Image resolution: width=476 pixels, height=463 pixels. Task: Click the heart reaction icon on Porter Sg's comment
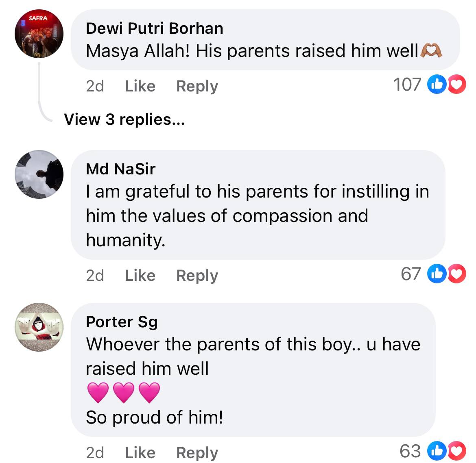(457, 451)
